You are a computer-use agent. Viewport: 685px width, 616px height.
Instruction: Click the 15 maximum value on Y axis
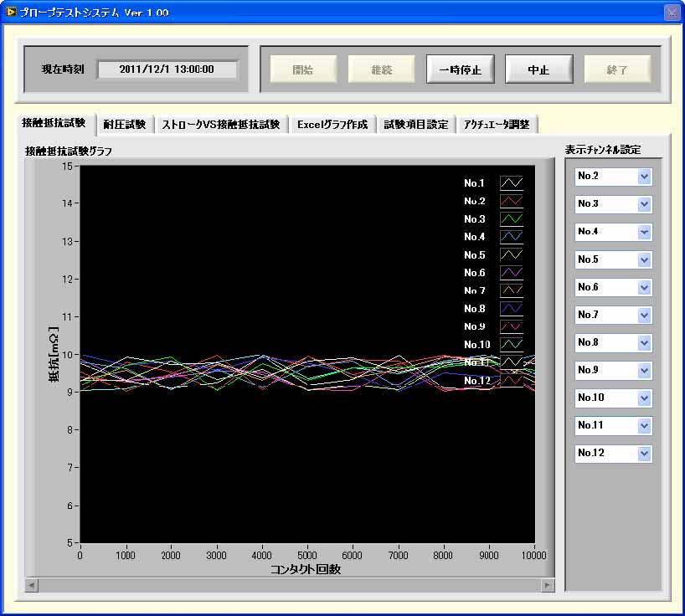pyautogui.click(x=67, y=167)
